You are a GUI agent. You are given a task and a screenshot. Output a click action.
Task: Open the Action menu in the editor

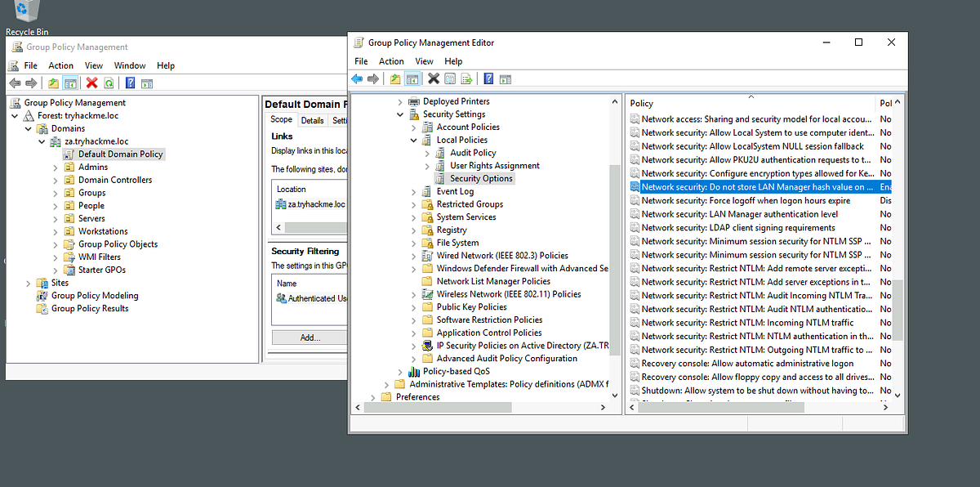coord(391,60)
